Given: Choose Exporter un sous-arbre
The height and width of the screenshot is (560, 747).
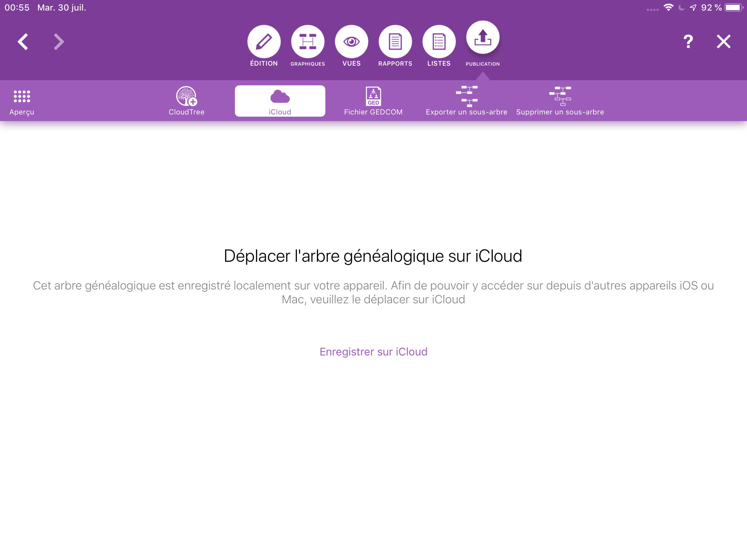Looking at the screenshot, I should tap(467, 101).
